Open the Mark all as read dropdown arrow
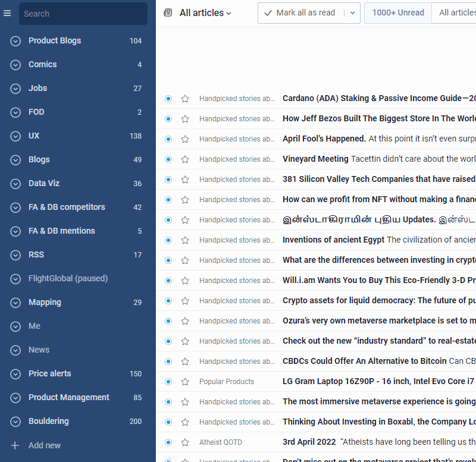The image size is (476, 462). point(352,12)
